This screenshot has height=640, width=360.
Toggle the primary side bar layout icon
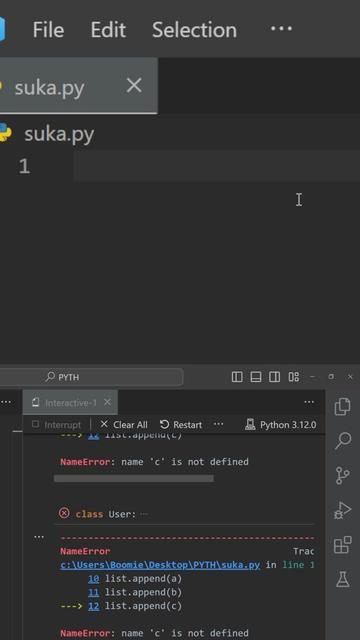[237, 377]
